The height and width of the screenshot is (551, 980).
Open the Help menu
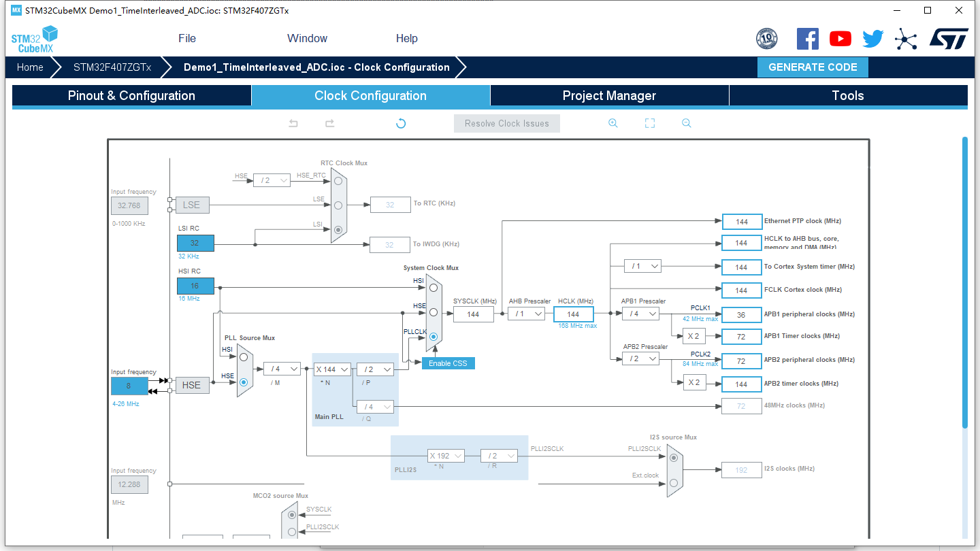407,39
